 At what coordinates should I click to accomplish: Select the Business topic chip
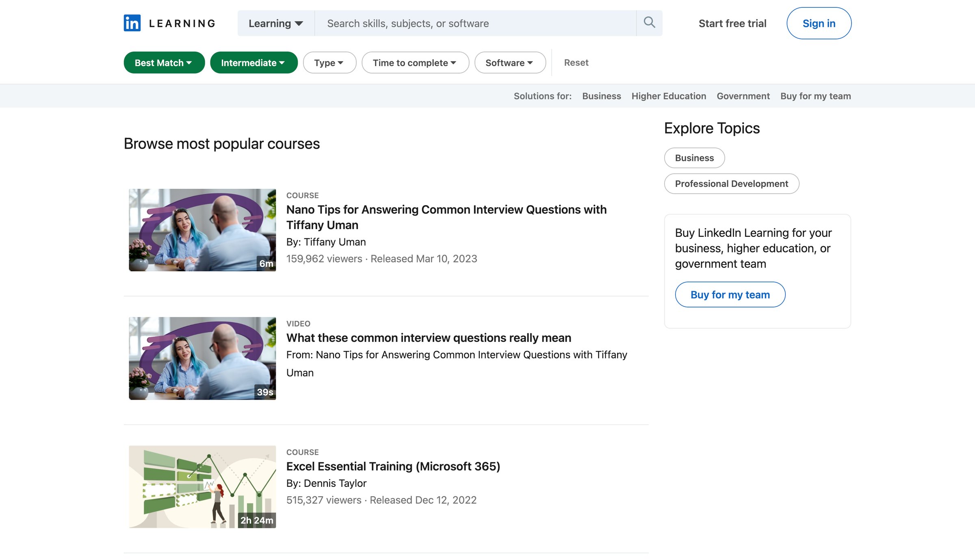pos(694,158)
